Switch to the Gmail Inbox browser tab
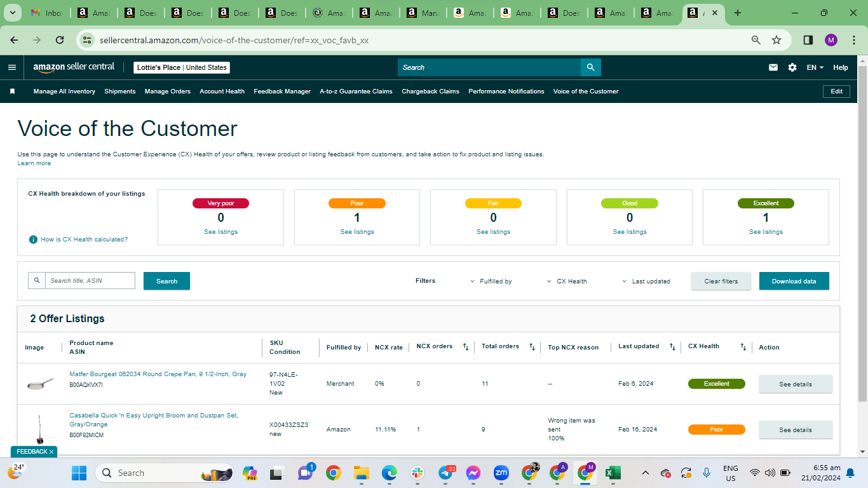 click(46, 13)
